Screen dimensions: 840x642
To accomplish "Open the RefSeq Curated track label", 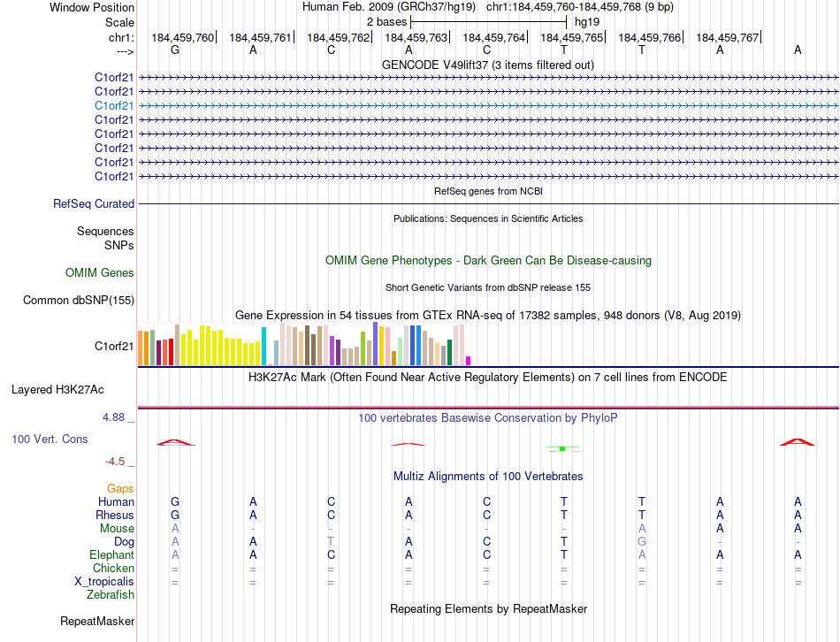I will [x=94, y=204].
